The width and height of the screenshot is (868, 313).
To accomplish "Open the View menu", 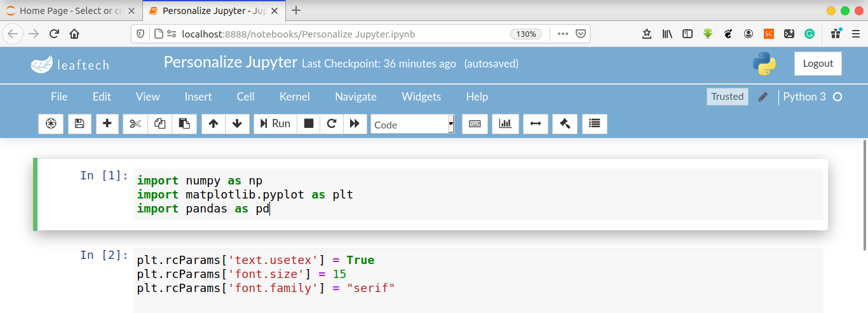I will [x=148, y=97].
